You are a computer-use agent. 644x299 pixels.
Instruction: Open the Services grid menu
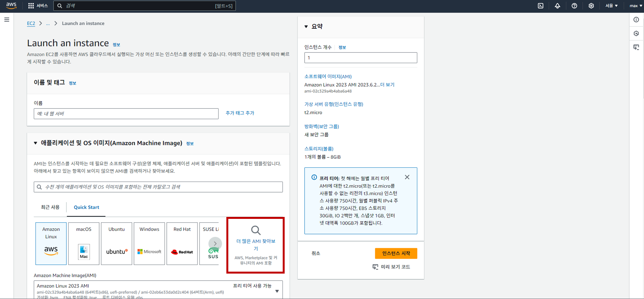(x=38, y=6)
